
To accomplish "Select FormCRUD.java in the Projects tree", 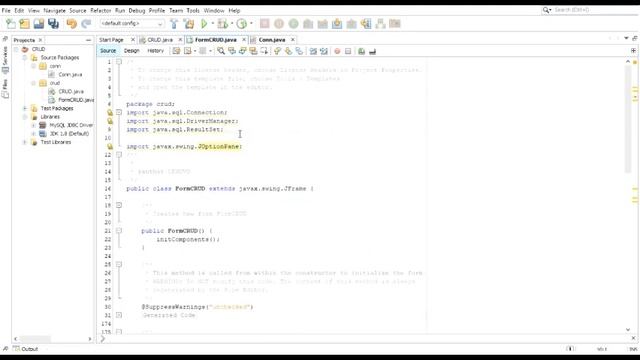I will pos(71,100).
